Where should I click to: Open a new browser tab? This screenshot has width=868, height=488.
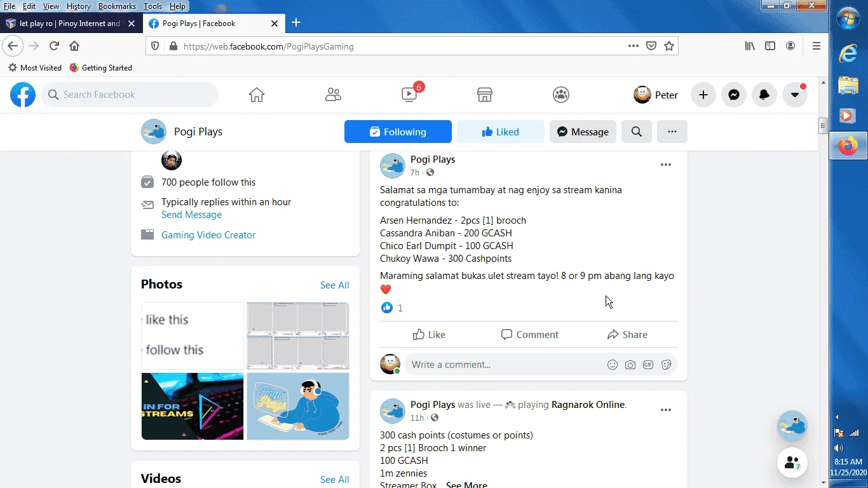[x=296, y=23]
